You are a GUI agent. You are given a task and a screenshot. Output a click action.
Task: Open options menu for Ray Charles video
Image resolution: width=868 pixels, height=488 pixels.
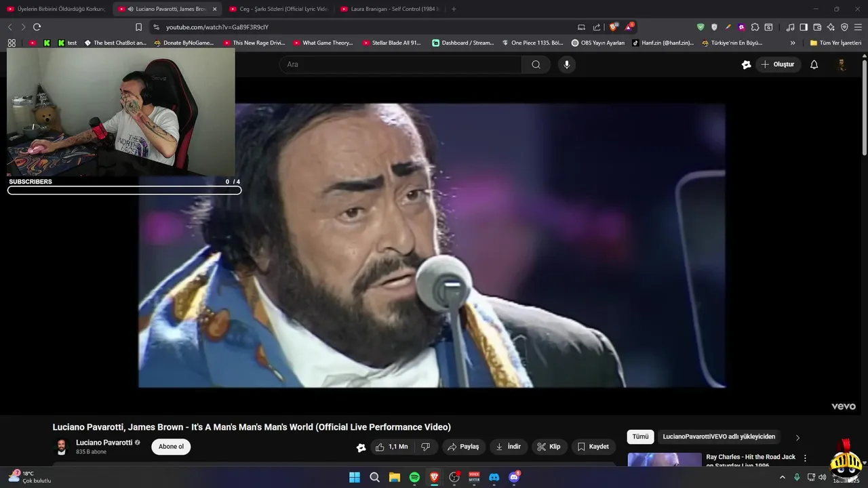(x=805, y=459)
